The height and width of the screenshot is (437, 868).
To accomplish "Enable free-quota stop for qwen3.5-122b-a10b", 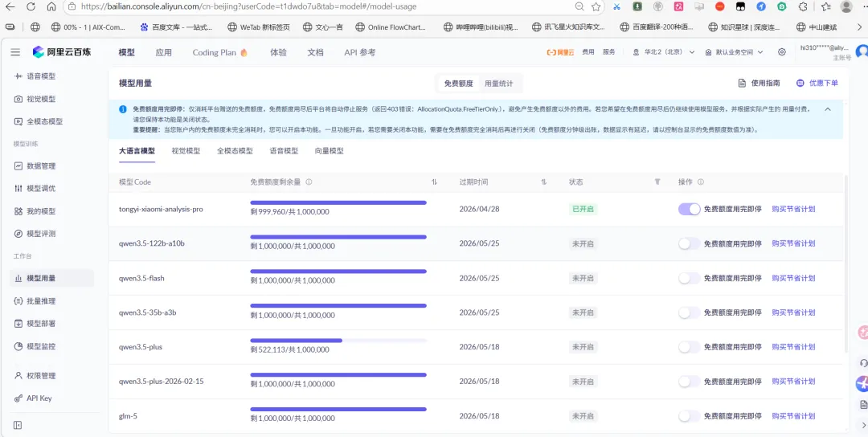I will click(690, 243).
